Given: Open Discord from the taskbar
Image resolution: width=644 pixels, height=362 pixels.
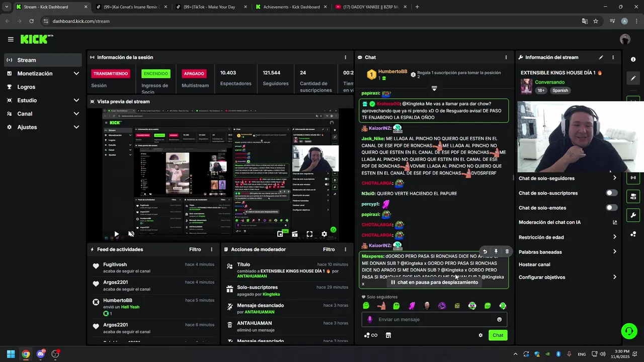Looking at the screenshot, I should [x=41, y=354].
